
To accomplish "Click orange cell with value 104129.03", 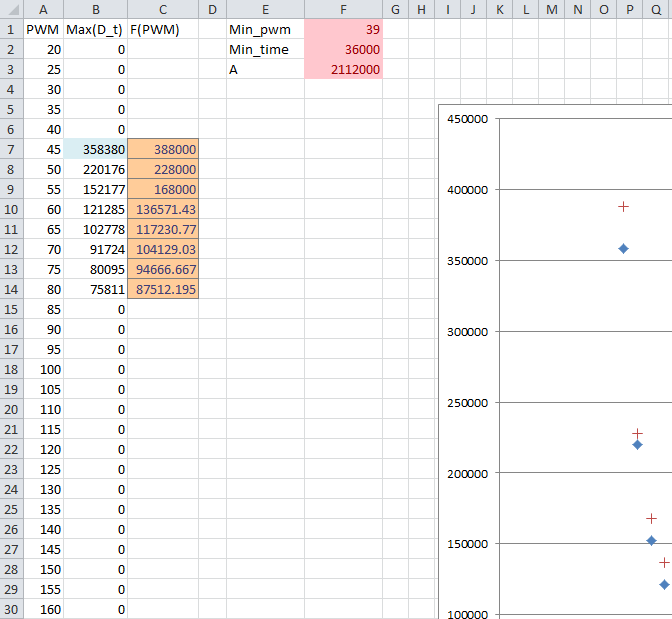I will click(x=163, y=249).
